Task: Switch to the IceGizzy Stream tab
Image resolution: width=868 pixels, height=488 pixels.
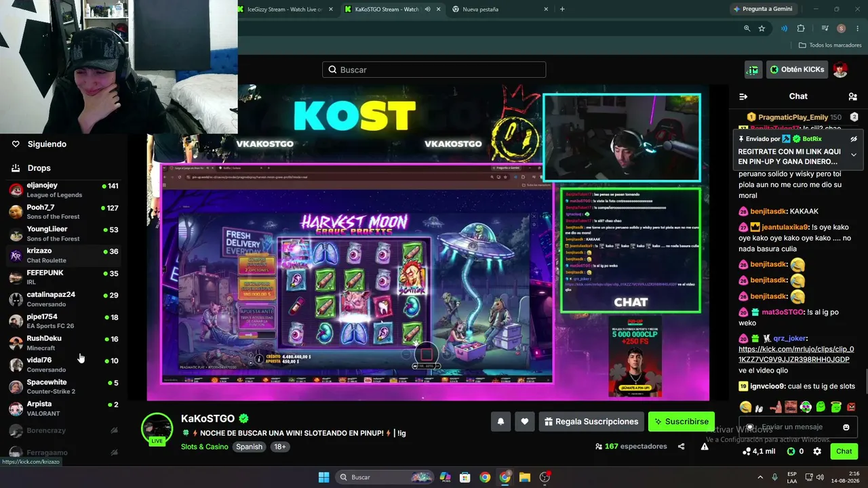Action: pyautogui.click(x=285, y=9)
